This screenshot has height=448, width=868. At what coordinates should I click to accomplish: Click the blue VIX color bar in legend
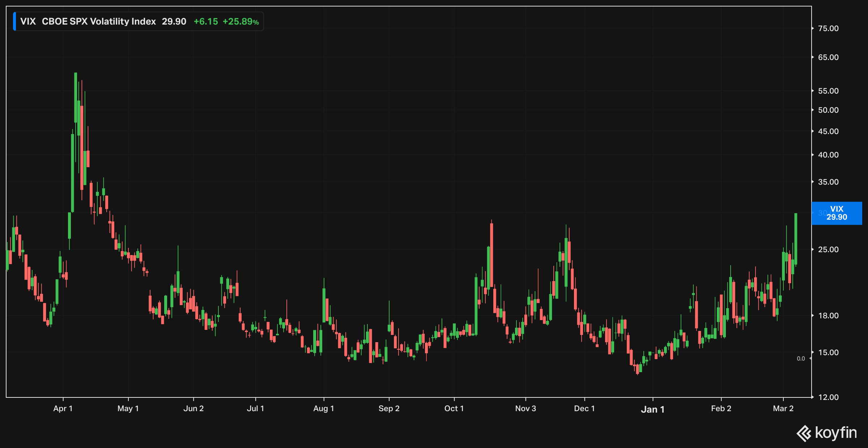14,21
